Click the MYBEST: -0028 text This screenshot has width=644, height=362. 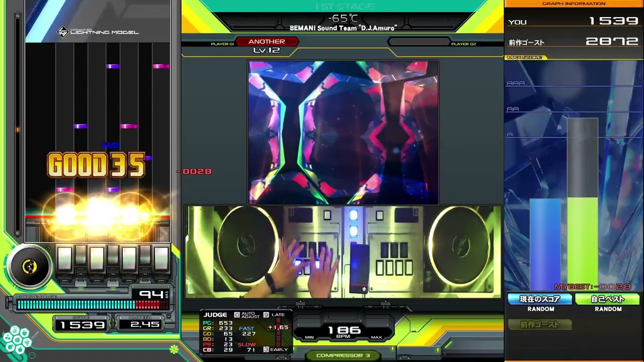tap(593, 287)
